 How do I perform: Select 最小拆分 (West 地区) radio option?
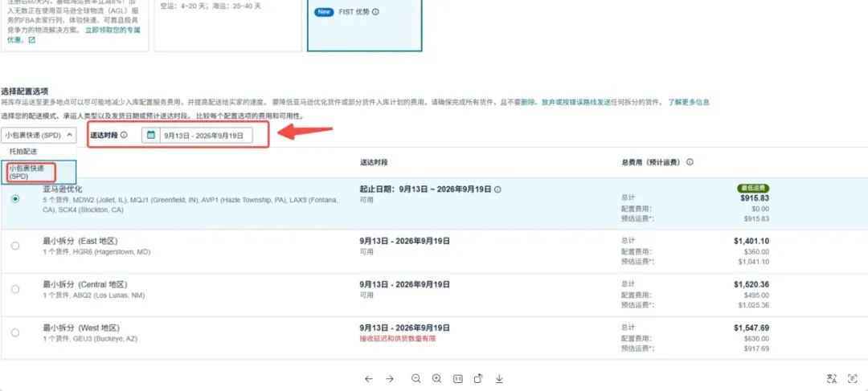click(x=15, y=332)
